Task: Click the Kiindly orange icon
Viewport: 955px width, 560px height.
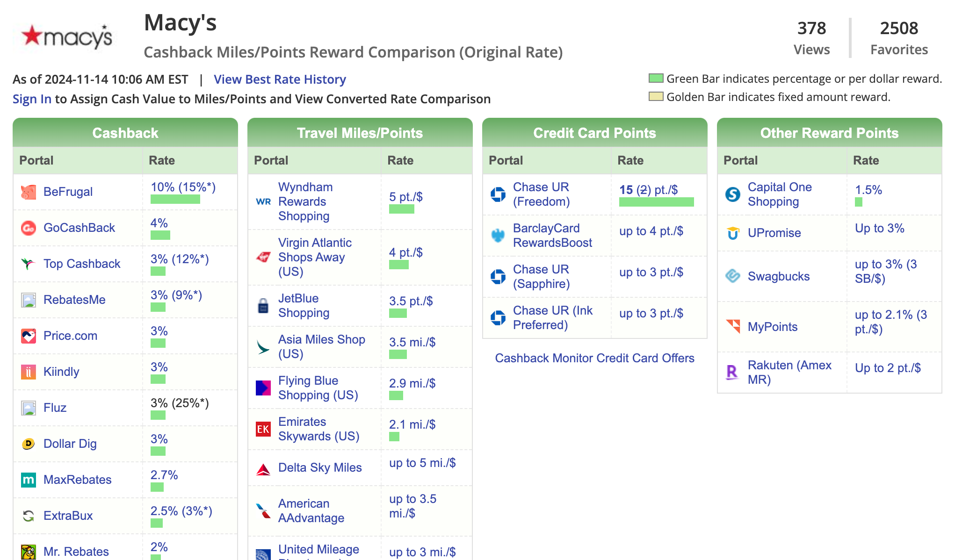Action: [29, 372]
